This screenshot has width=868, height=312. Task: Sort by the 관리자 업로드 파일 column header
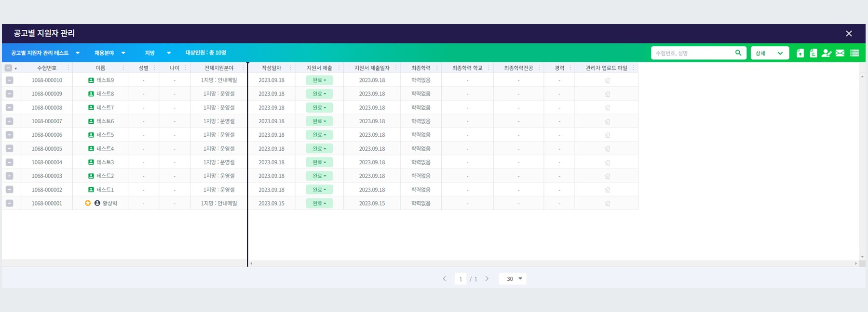(x=607, y=68)
